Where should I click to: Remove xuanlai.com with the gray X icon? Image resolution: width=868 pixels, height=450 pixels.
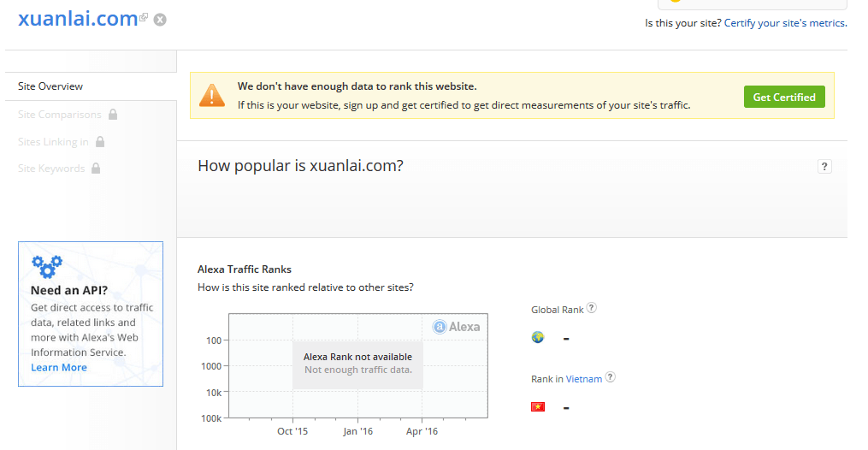click(160, 20)
